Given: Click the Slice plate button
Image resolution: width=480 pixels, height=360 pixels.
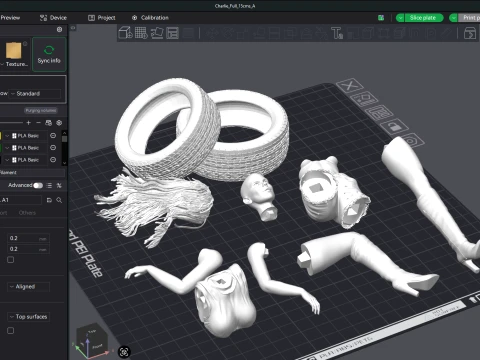Looking at the screenshot, I should (x=423, y=18).
